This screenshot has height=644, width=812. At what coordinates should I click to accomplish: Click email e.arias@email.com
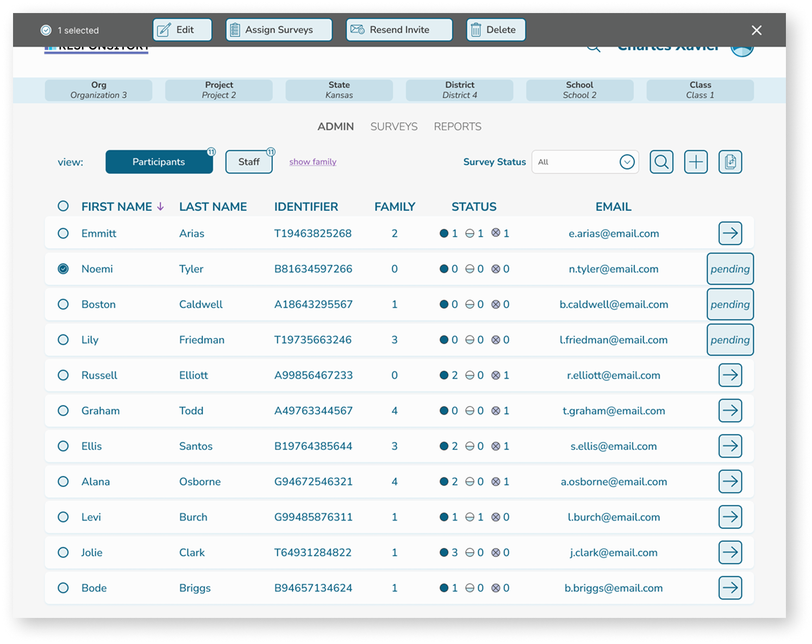coord(614,234)
